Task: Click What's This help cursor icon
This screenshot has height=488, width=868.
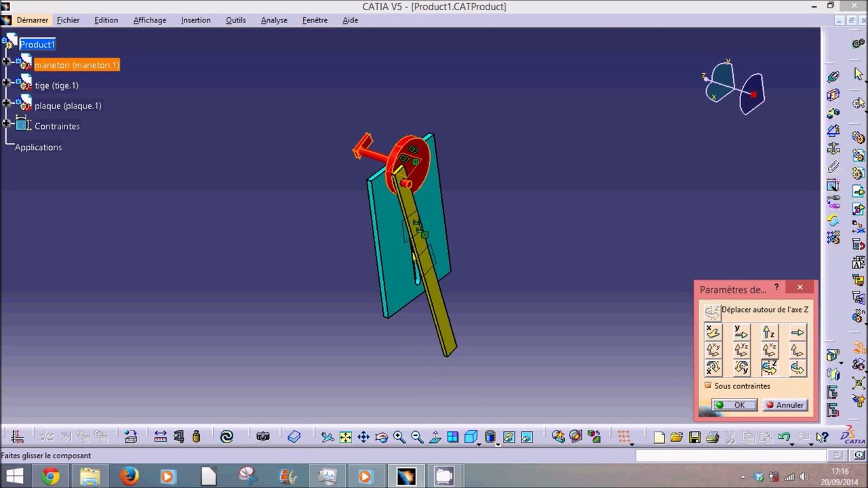Action: tap(822, 437)
